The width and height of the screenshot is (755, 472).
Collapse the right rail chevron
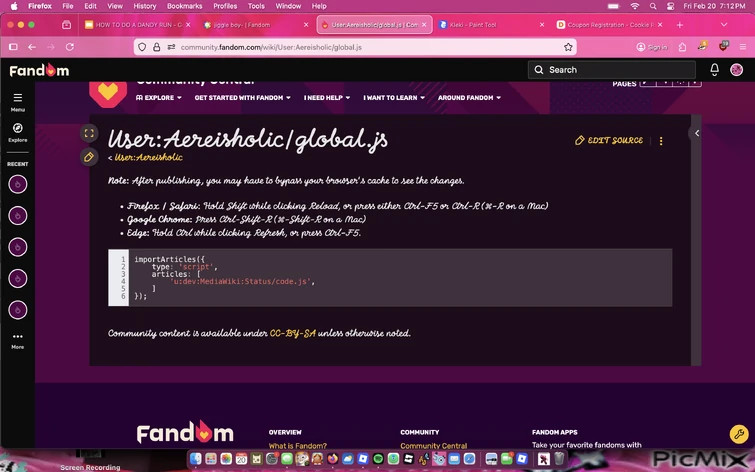[x=696, y=133]
